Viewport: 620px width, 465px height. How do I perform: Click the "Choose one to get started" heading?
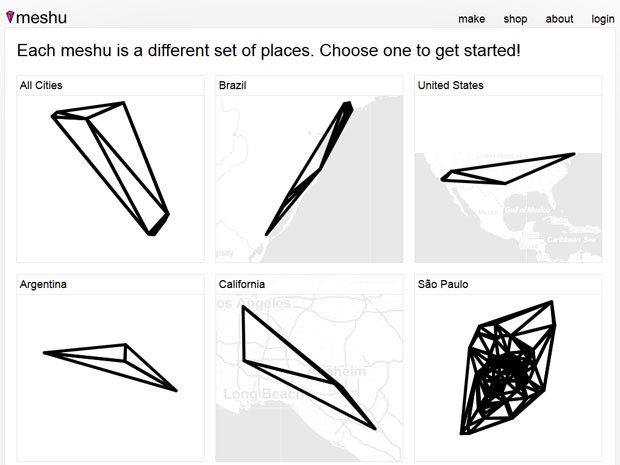point(269,50)
